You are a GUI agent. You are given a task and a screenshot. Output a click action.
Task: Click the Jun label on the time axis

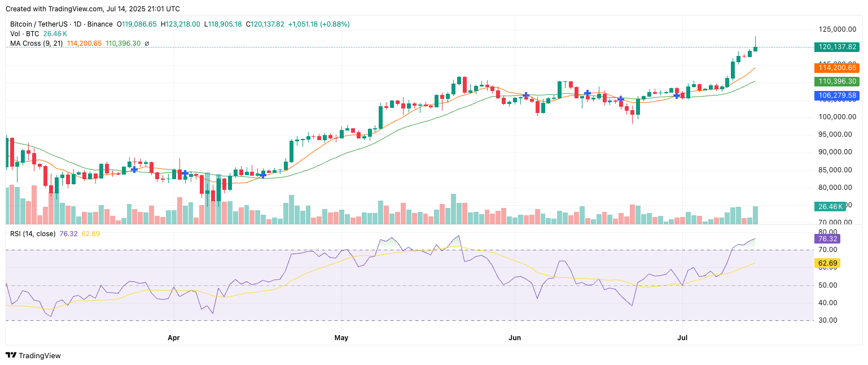coord(514,338)
